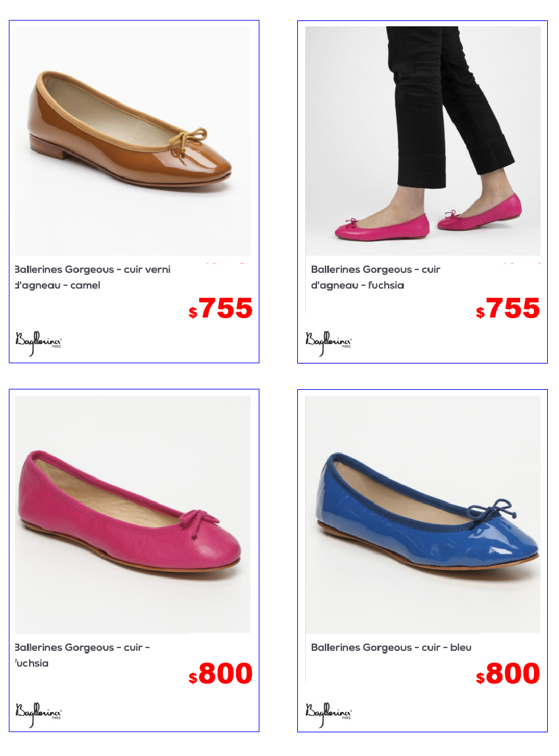The height and width of the screenshot is (756, 559).
Task: Open the blue patent ballerina shoe photo
Action: [423, 515]
